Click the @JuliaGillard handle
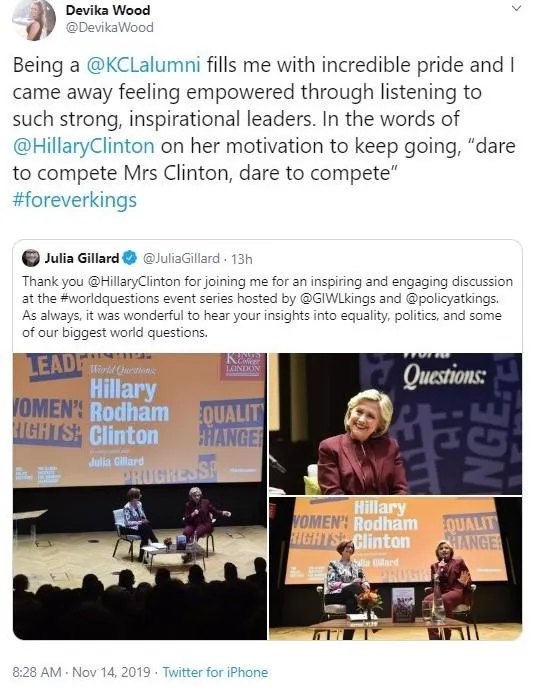 pyautogui.click(x=181, y=258)
